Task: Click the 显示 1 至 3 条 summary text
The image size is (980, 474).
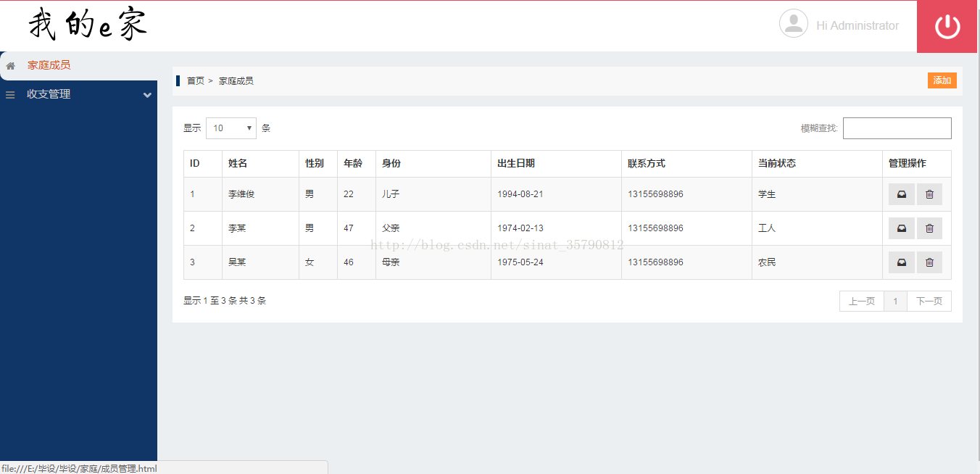Action: coord(225,301)
